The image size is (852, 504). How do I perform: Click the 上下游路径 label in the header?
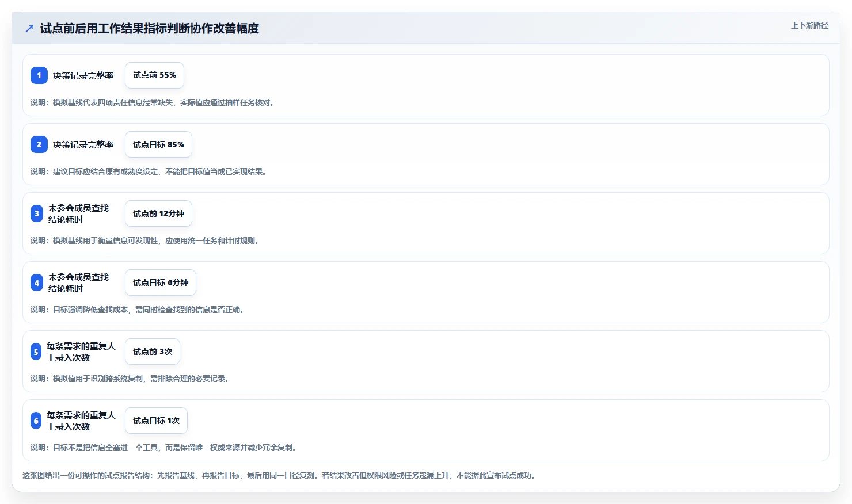click(x=809, y=25)
